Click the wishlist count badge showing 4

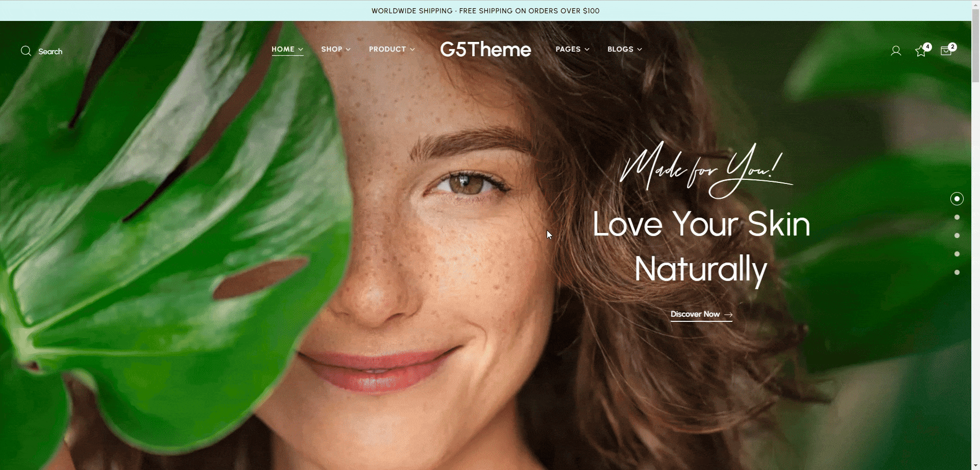tap(927, 46)
